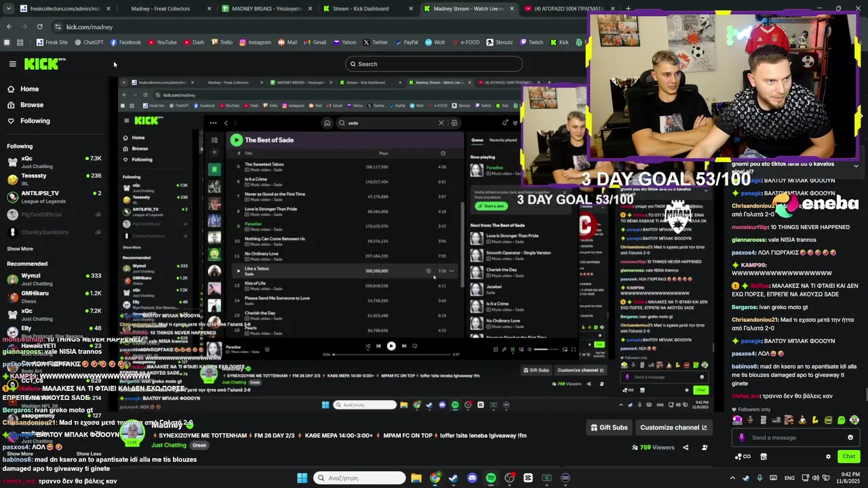Close the Madney Stream tab

pos(511,9)
